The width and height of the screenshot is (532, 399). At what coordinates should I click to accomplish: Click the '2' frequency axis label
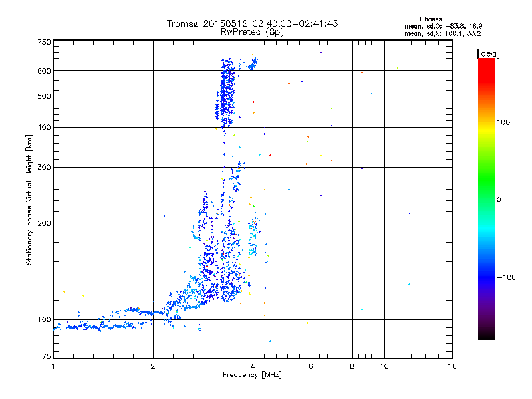point(153,366)
